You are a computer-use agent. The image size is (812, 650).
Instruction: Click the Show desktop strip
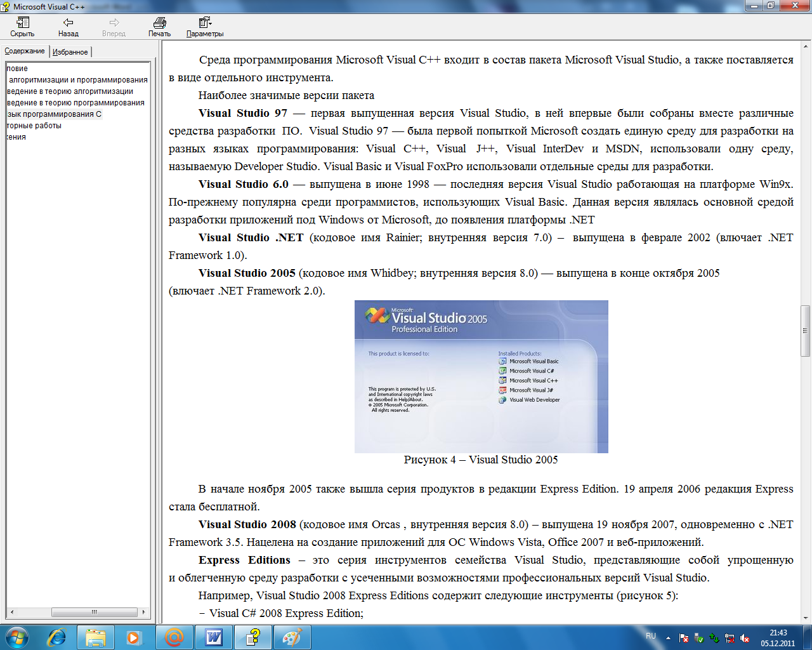click(807, 637)
